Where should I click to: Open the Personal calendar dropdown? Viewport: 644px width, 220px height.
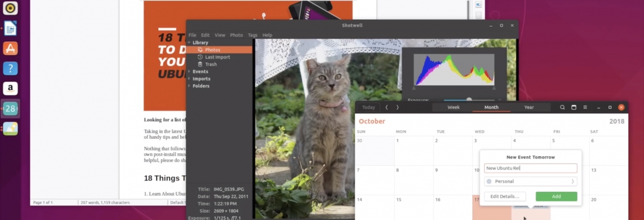pos(530,182)
